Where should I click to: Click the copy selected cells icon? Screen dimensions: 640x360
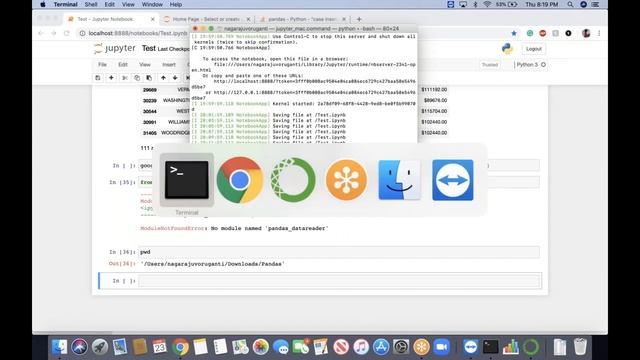pos(137,78)
